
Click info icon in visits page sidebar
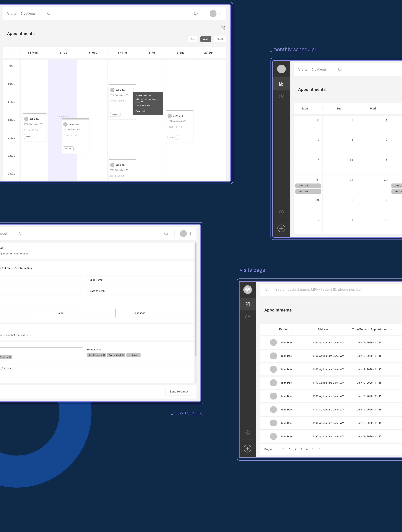click(247, 433)
